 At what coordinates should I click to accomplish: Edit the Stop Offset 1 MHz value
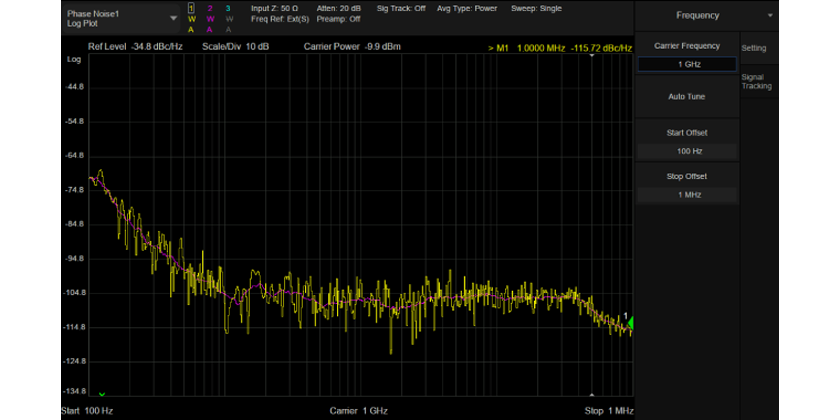click(x=687, y=195)
